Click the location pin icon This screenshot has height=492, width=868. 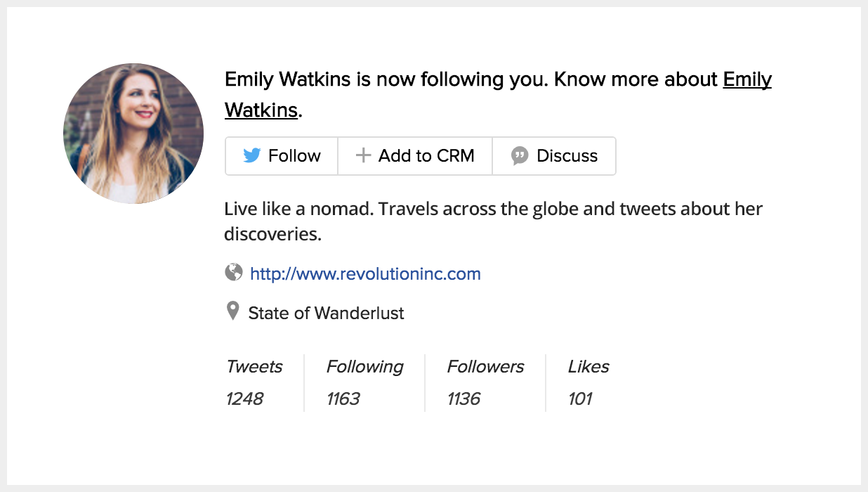click(233, 311)
